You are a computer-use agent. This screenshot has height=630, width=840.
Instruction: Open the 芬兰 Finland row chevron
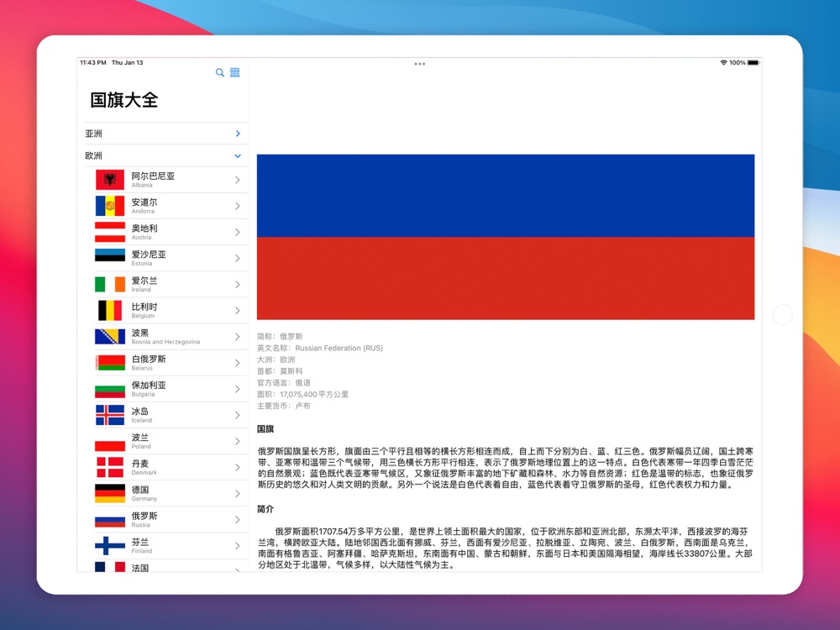click(238, 546)
